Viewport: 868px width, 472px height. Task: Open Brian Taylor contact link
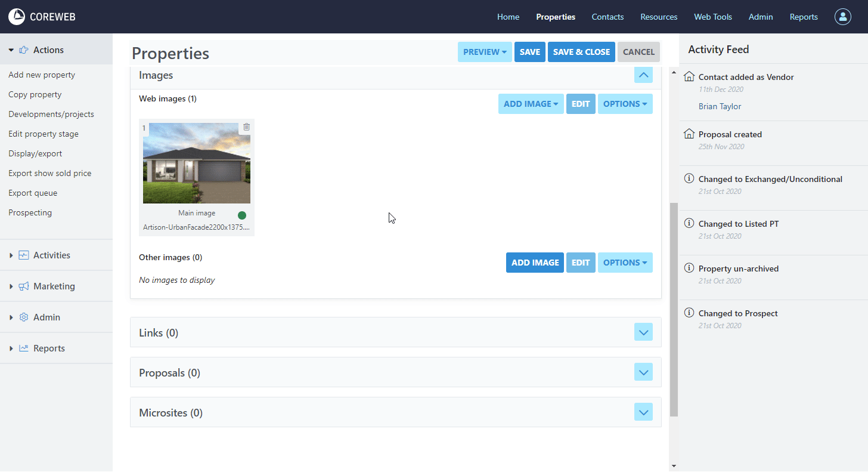point(720,106)
